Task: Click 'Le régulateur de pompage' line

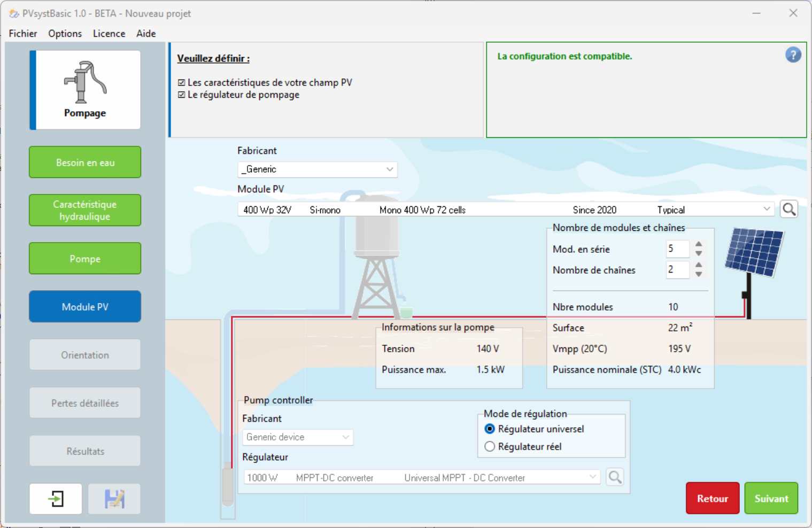Action: 238,95
